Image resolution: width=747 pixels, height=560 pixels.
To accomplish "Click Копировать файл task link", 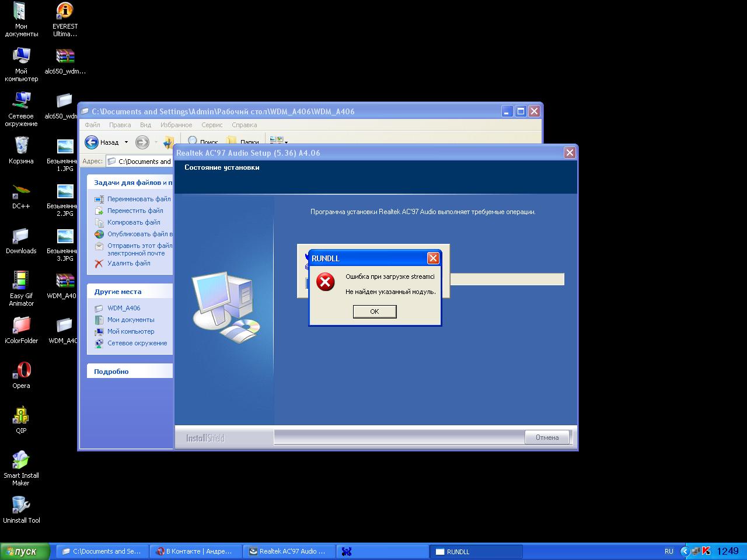I will 134,222.
